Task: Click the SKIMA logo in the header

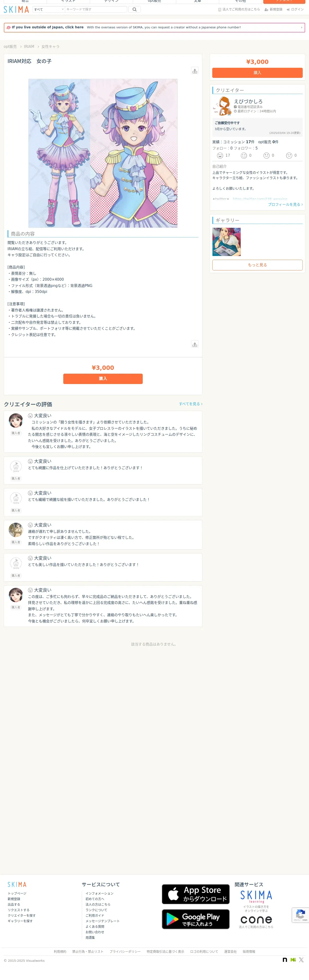Action: (x=16, y=10)
